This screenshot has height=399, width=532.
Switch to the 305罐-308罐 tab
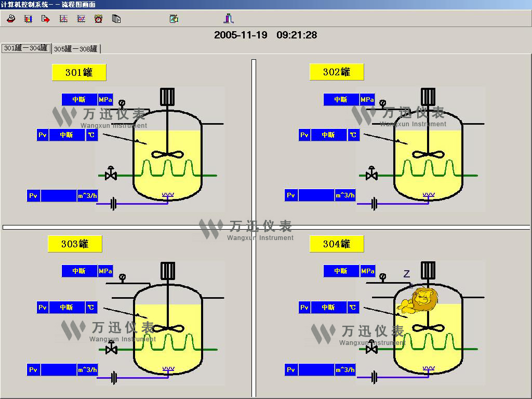tap(76, 49)
